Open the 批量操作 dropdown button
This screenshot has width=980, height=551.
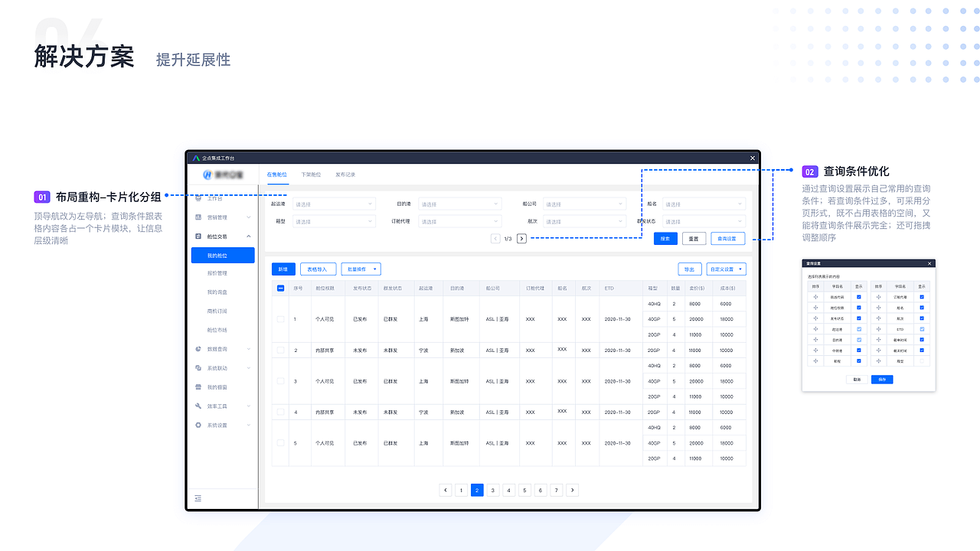361,269
